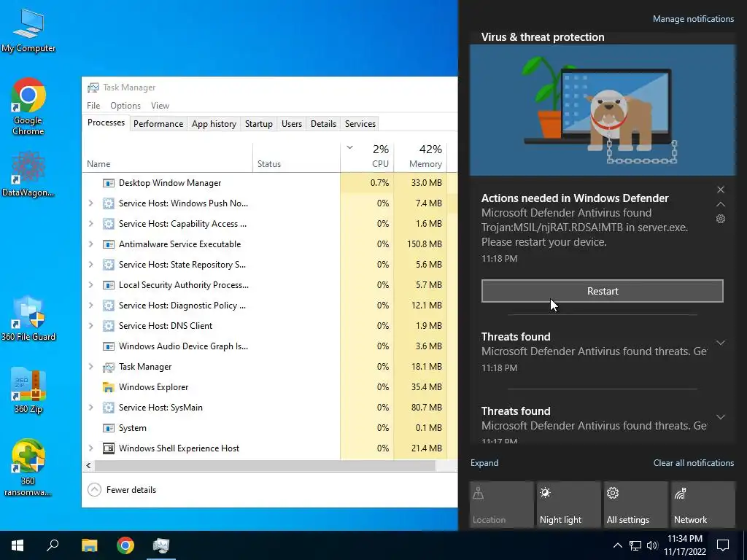Open Google Chrome desktop shortcut
Image resolution: width=747 pixels, height=560 pixels.
tap(28, 106)
